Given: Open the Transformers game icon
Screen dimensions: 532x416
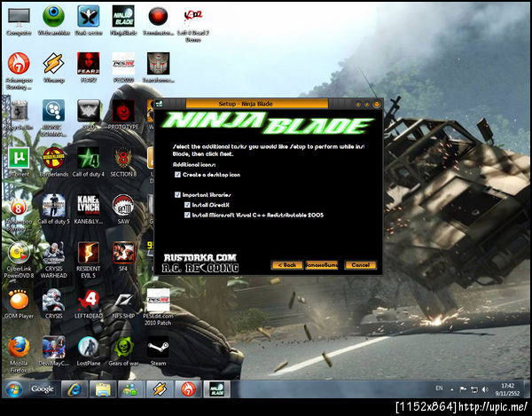Looking at the screenshot, I should 158,67.
